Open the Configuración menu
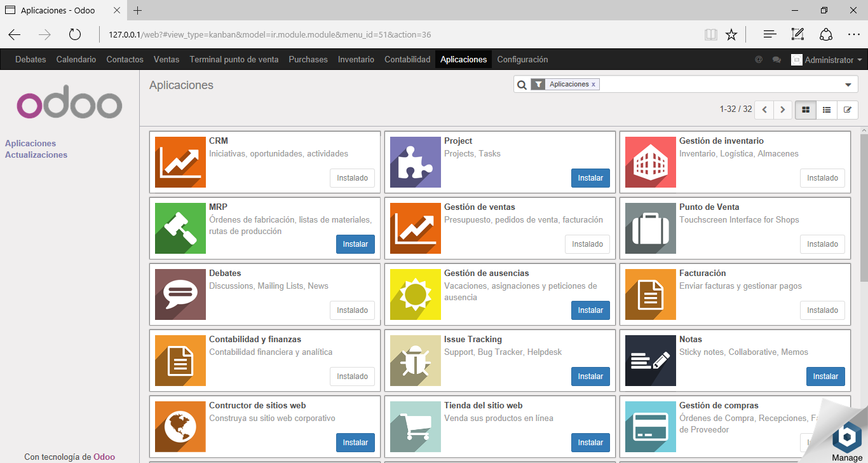 (522, 59)
